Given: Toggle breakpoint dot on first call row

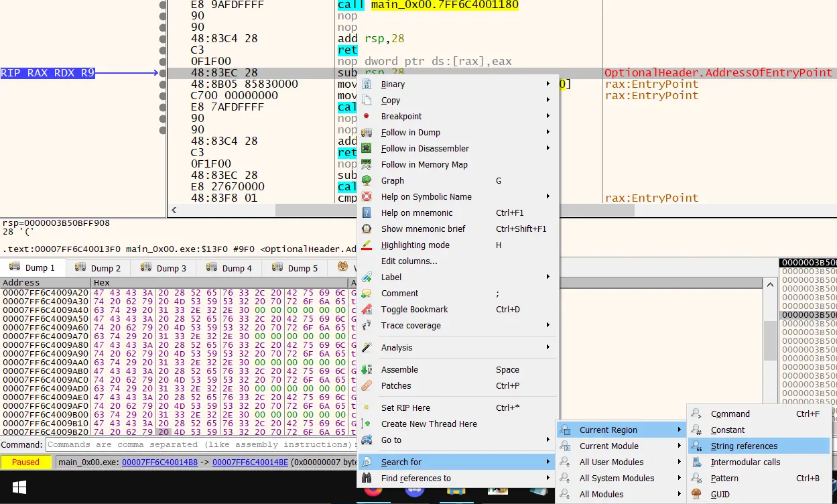Looking at the screenshot, I should pos(162,5).
